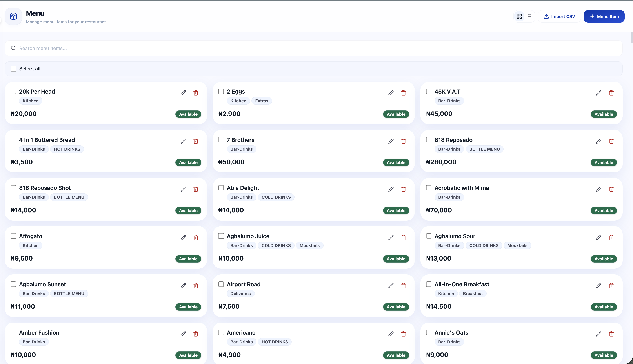Tick the Airport Road checkbox
This screenshot has width=633, height=364.
pos(221,284)
